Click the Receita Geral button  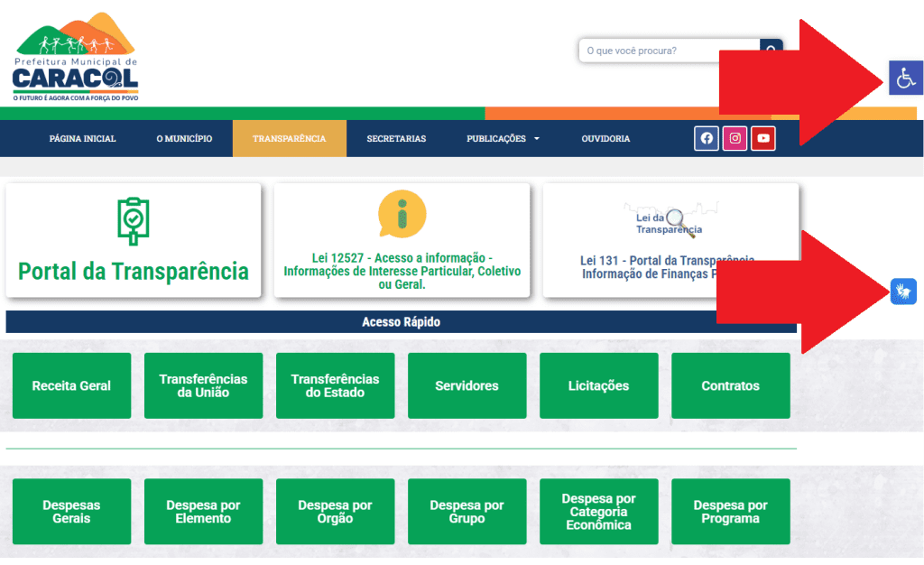71,385
